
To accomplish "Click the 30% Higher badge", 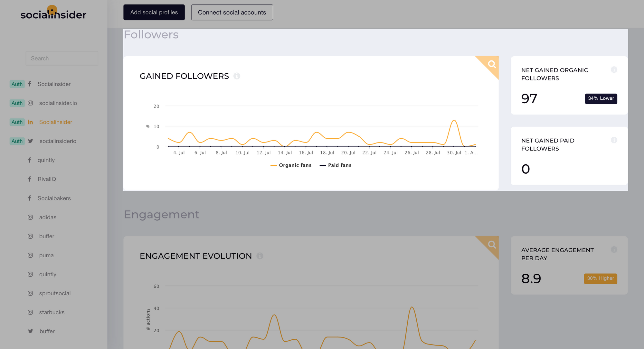I will (600, 279).
